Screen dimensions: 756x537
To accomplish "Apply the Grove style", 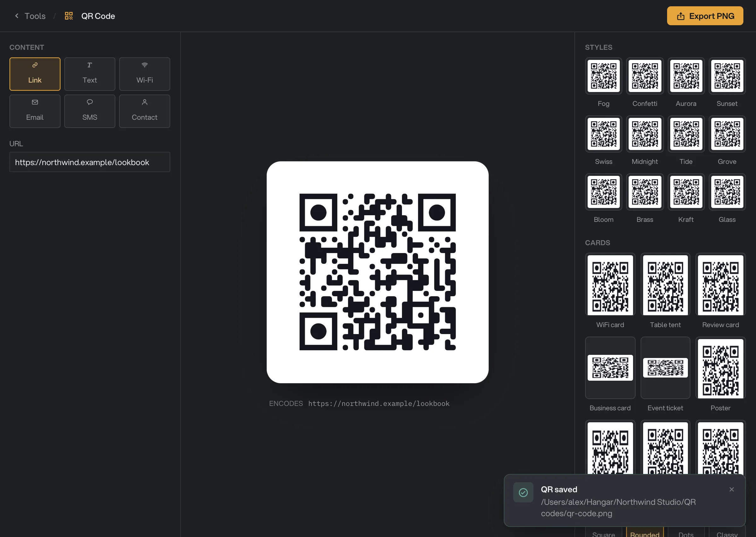I will pyautogui.click(x=727, y=134).
